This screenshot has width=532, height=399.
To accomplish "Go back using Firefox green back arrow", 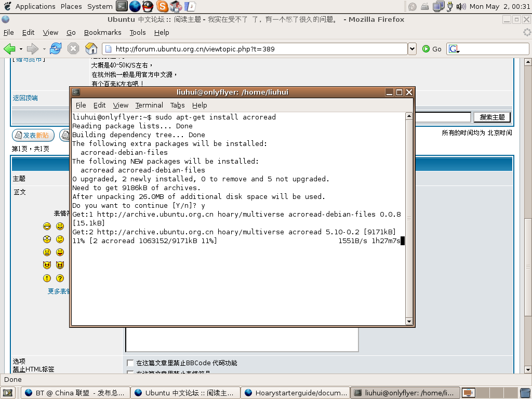I will [9, 49].
